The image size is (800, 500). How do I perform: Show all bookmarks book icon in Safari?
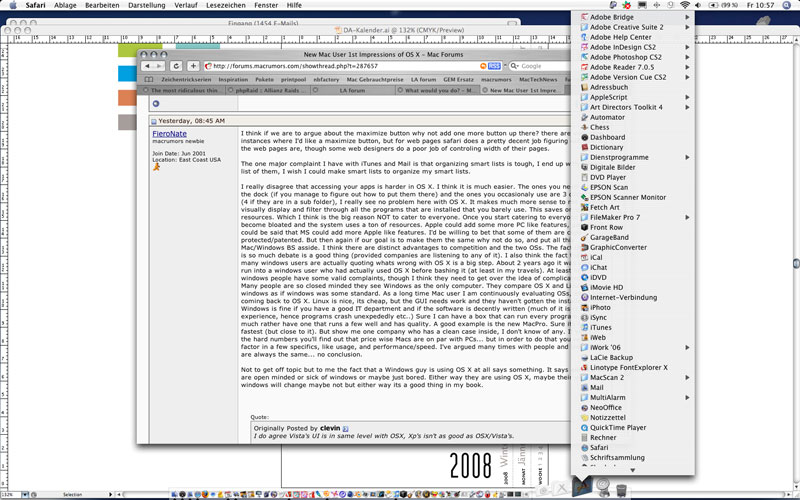pos(148,80)
